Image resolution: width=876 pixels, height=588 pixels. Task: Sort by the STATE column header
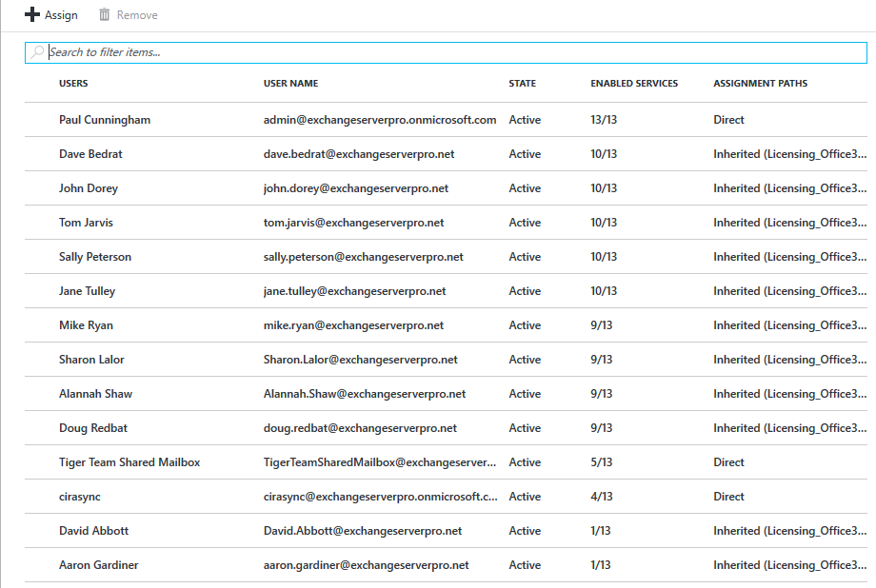pyautogui.click(x=522, y=83)
